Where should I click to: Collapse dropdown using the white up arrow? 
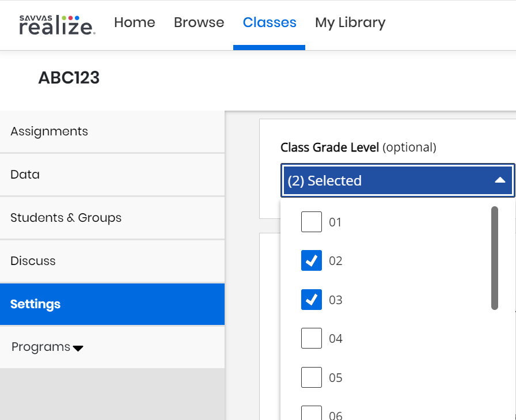(x=500, y=180)
